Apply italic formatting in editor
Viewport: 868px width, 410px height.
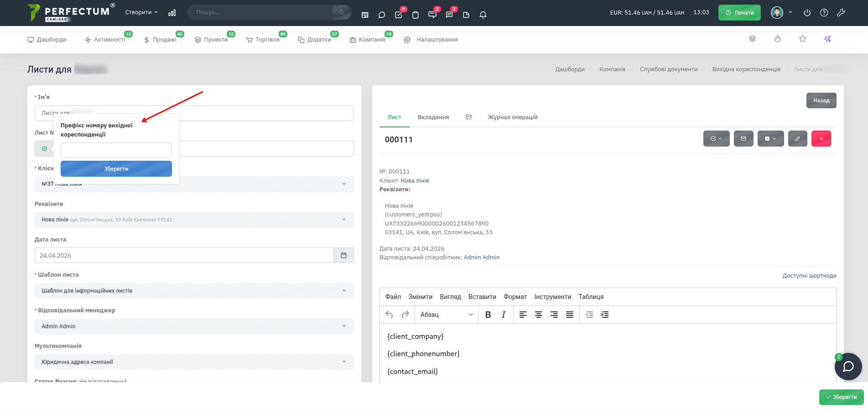pyautogui.click(x=504, y=315)
